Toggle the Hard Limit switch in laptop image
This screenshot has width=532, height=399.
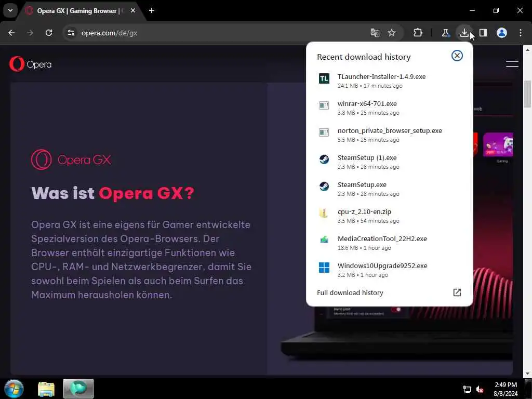point(396,310)
